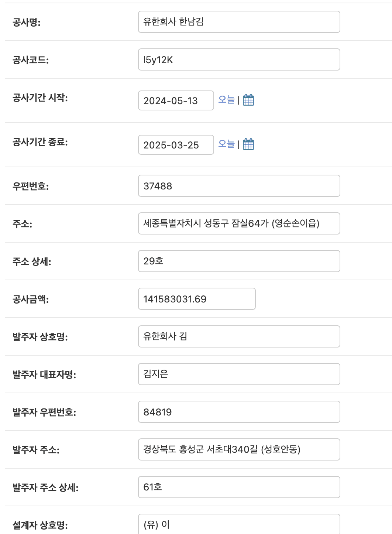392x534 pixels.
Task: Click 오늘 link for 공사기간 시작
Action: pos(226,100)
